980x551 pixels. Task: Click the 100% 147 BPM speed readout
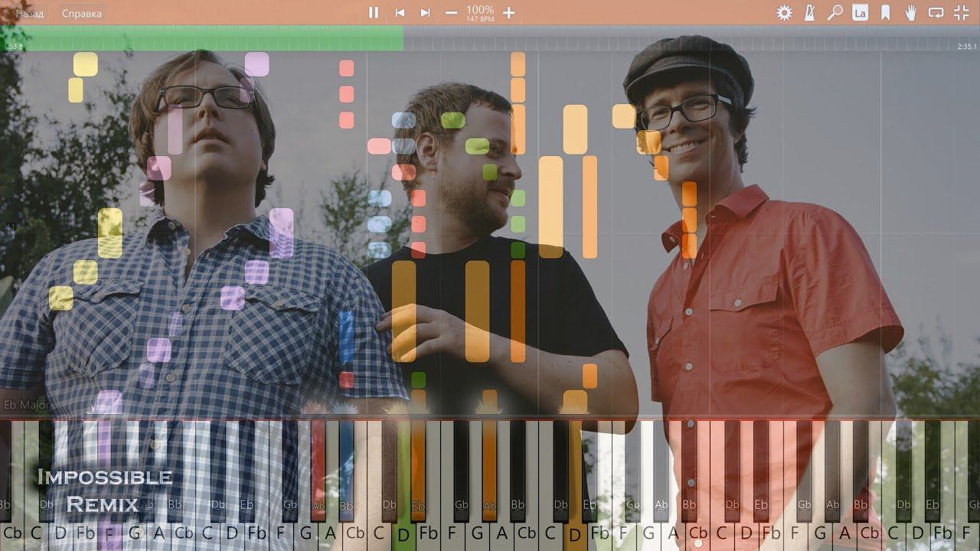pyautogui.click(x=480, y=13)
